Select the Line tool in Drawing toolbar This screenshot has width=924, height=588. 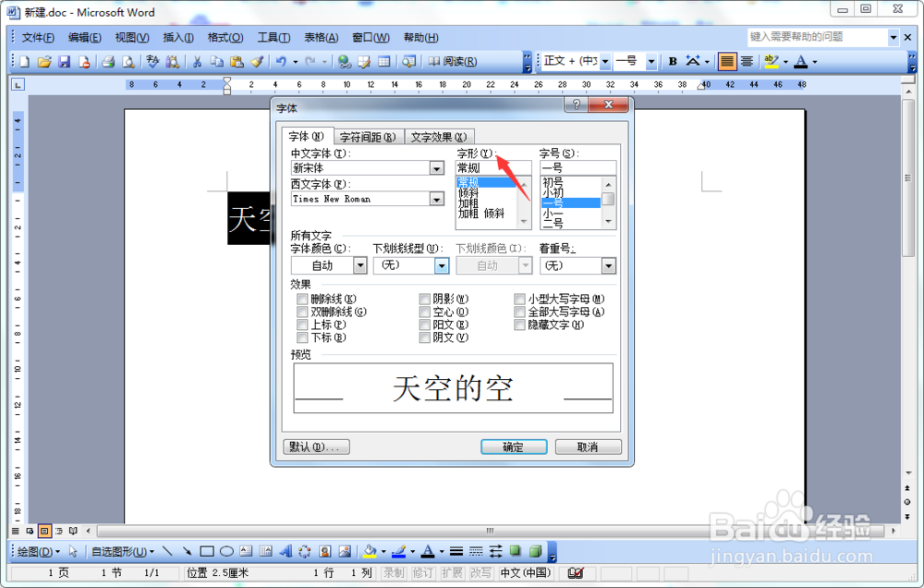pos(167,551)
